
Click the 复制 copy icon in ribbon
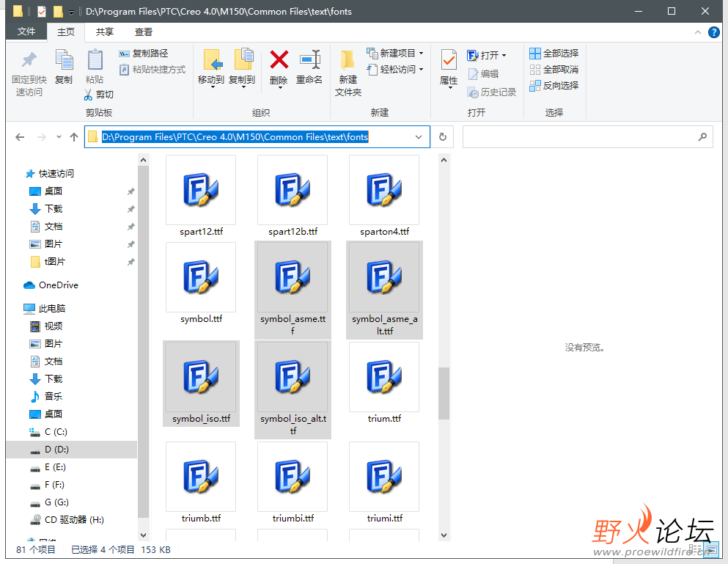(x=64, y=59)
